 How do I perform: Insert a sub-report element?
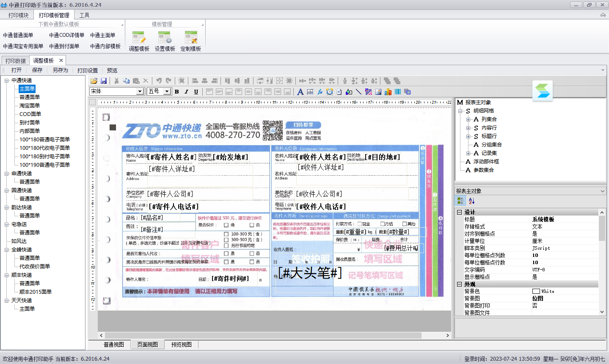(407, 91)
